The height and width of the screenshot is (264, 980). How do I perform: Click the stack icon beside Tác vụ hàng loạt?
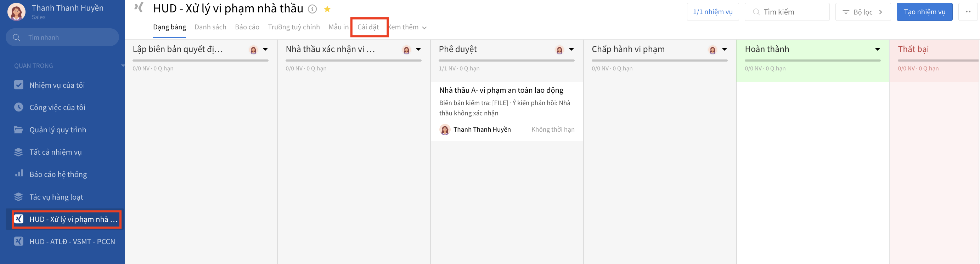click(x=19, y=197)
